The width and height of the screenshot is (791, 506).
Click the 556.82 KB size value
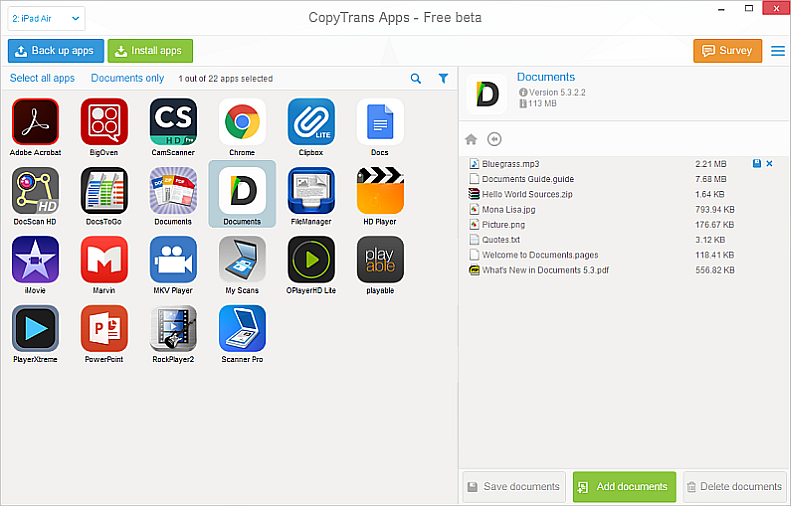pyautogui.click(x=715, y=270)
